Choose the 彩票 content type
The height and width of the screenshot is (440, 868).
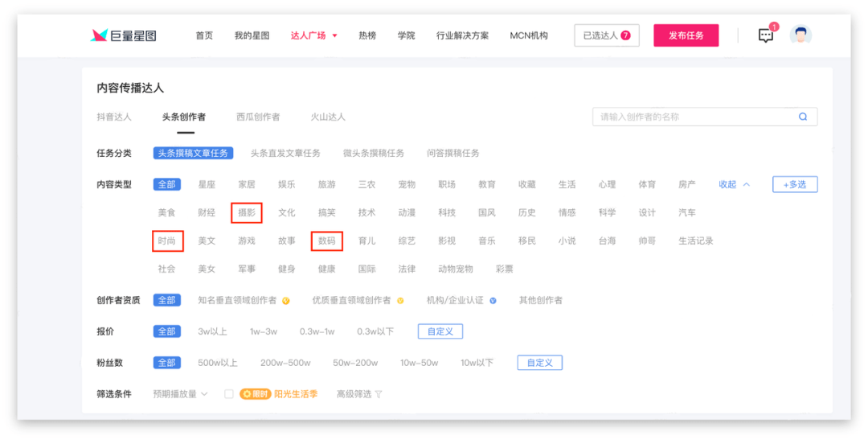(504, 269)
